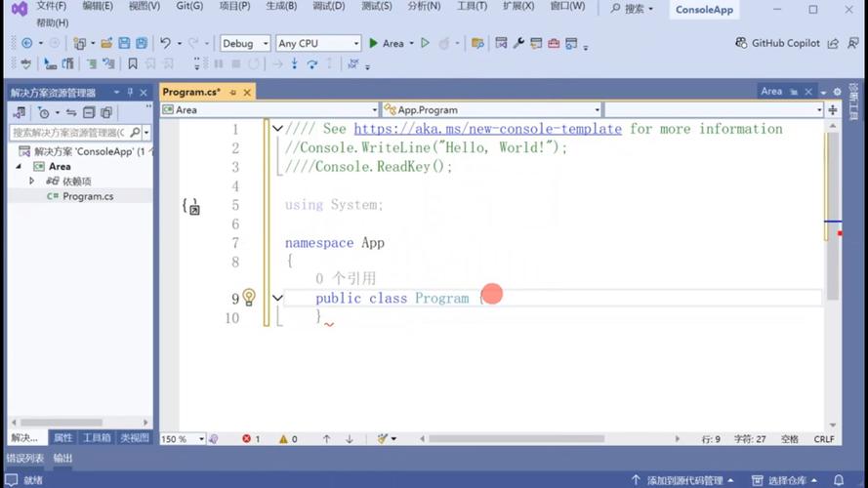The image size is (868, 488).
Task: Click the pending changes filter clock icon
Action: [x=43, y=113]
